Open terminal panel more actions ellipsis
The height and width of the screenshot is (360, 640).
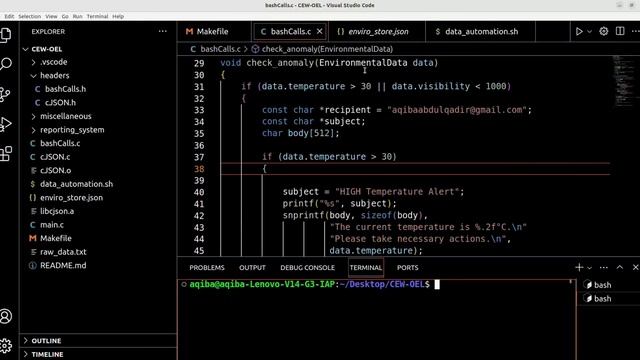pos(604,268)
